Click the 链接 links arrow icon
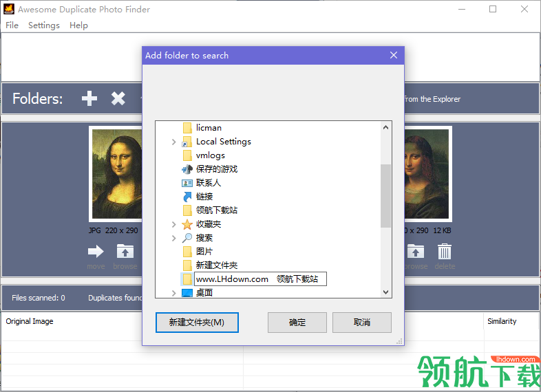This screenshot has height=392, width=541. pos(187,197)
